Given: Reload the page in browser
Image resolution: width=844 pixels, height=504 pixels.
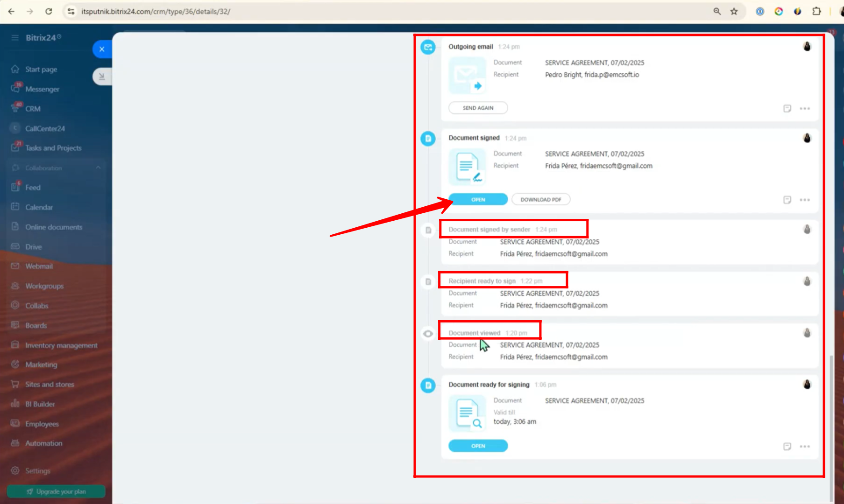Looking at the screenshot, I should point(49,11).
